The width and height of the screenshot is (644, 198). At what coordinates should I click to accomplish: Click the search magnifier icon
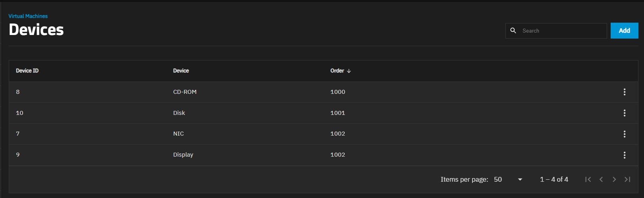(x=513, y=31)
